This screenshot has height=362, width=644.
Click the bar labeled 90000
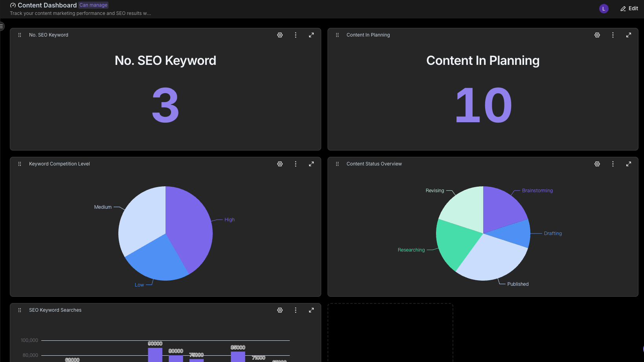[155, 355]
